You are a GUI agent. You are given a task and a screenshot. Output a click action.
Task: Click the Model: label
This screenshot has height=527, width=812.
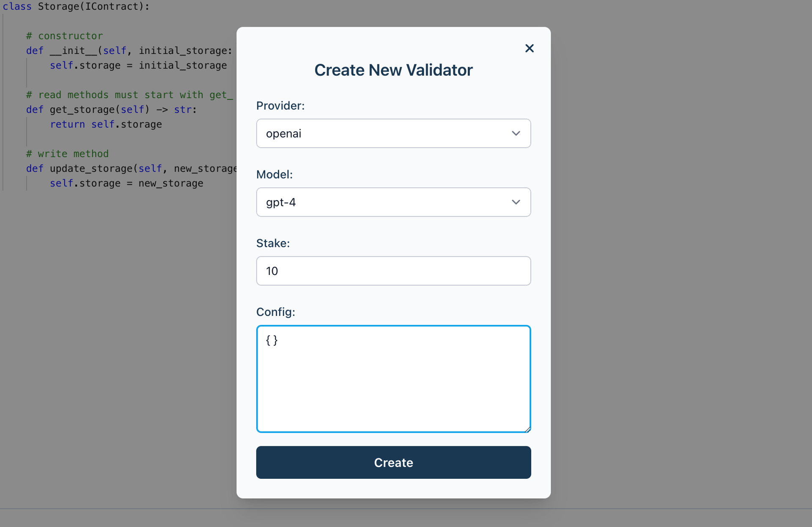pyautogui.click(x=274, y=174)
